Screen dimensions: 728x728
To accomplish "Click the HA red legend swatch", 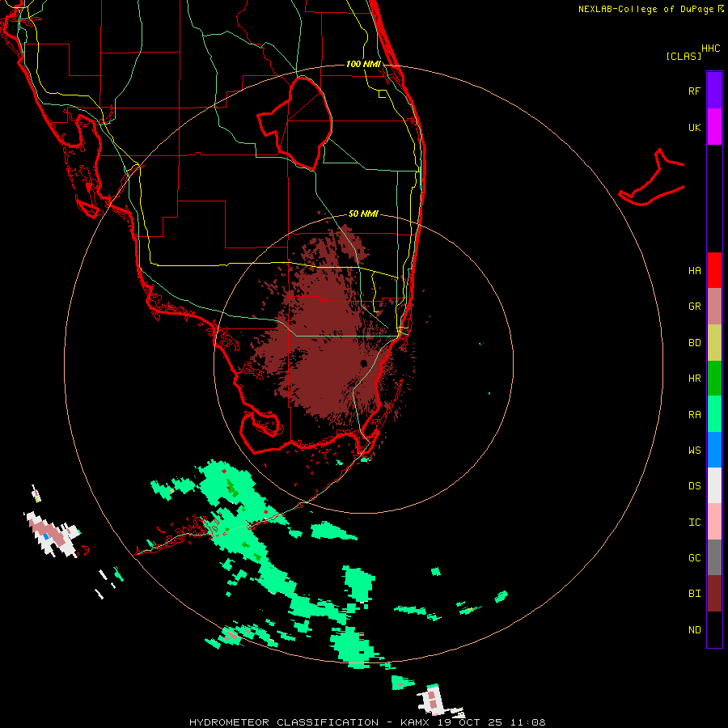I will (x=714, y=270).
